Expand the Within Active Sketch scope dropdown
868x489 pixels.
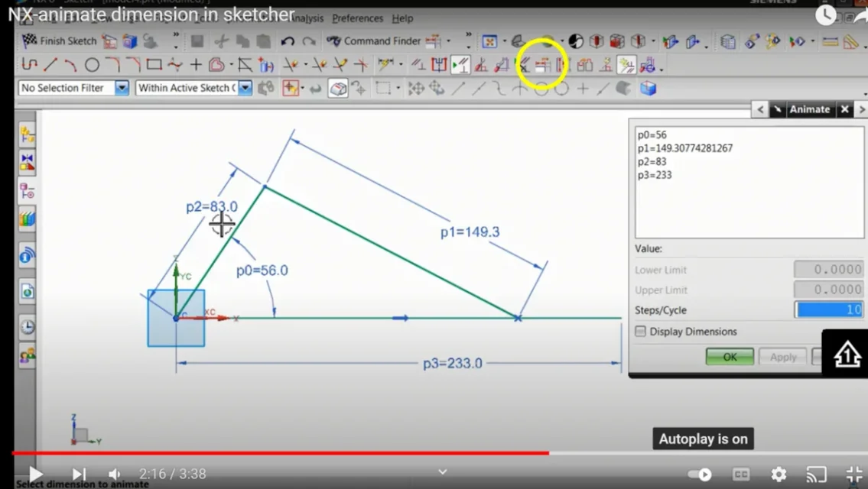tap(245, 88)
